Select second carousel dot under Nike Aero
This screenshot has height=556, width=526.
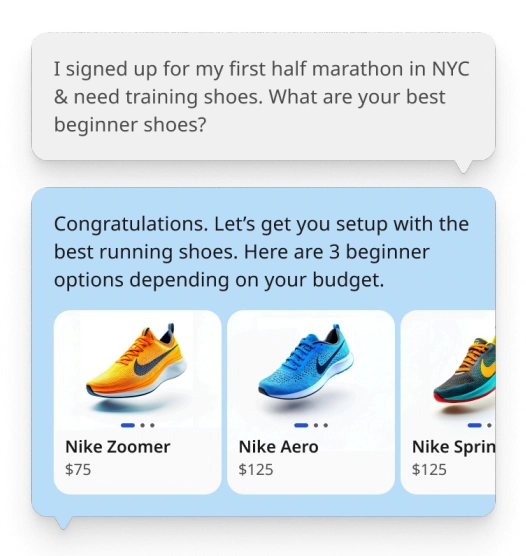pyautogui.click(x=316, y=425)
